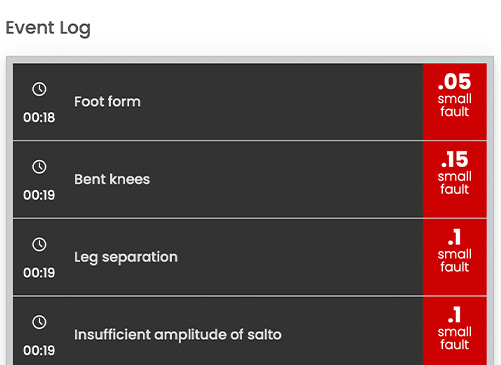Image resolution: width=501 pixels, height=365 pixels.
Task: Select Insufficient amplitude of salto event
Action: pos(250,331)
